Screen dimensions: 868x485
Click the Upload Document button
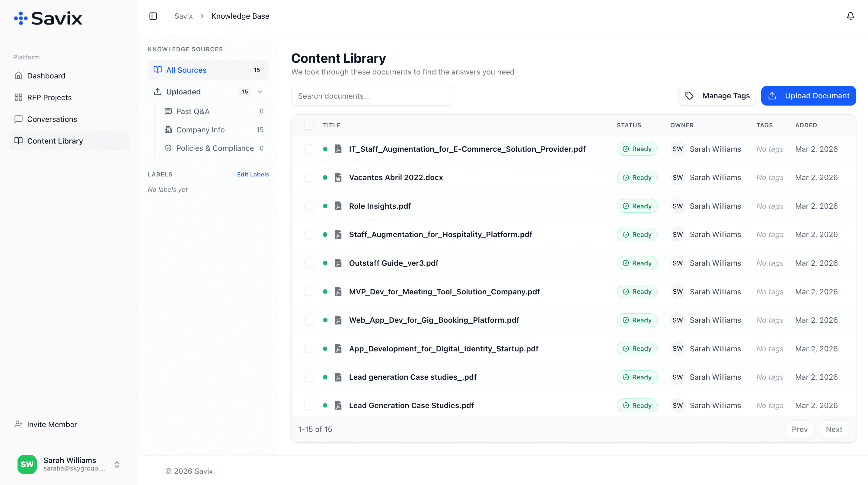click(x=808, y=96)
